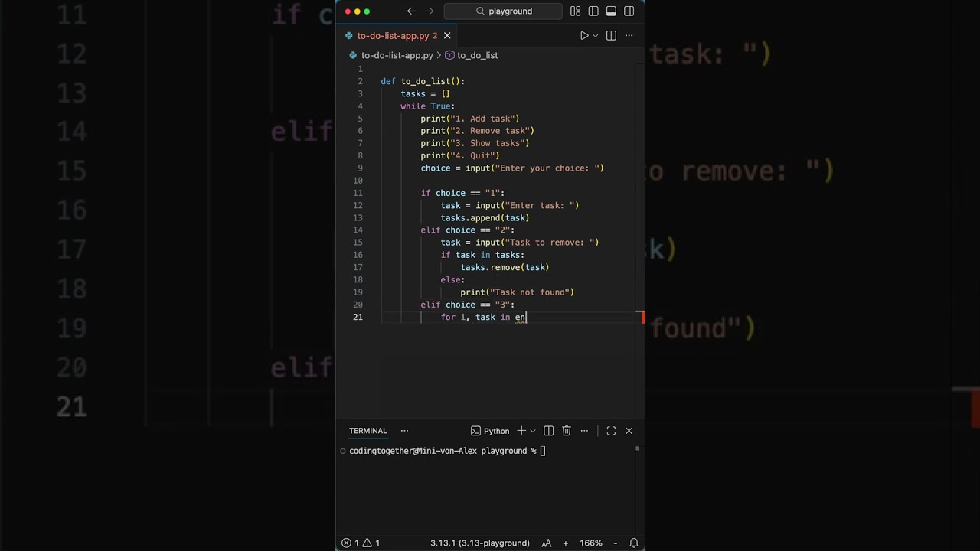
Task: Open the Customize Layout icon
Action: (575, 11)
